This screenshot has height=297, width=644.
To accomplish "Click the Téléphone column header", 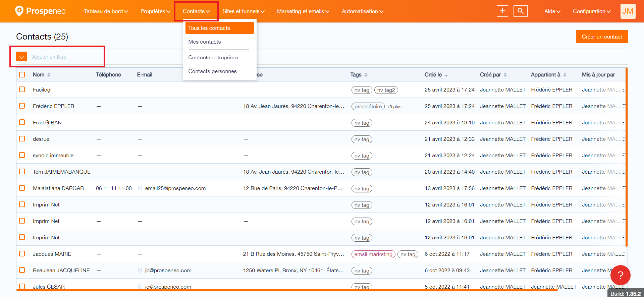I will pyautogui.click(x=108, y=74).
